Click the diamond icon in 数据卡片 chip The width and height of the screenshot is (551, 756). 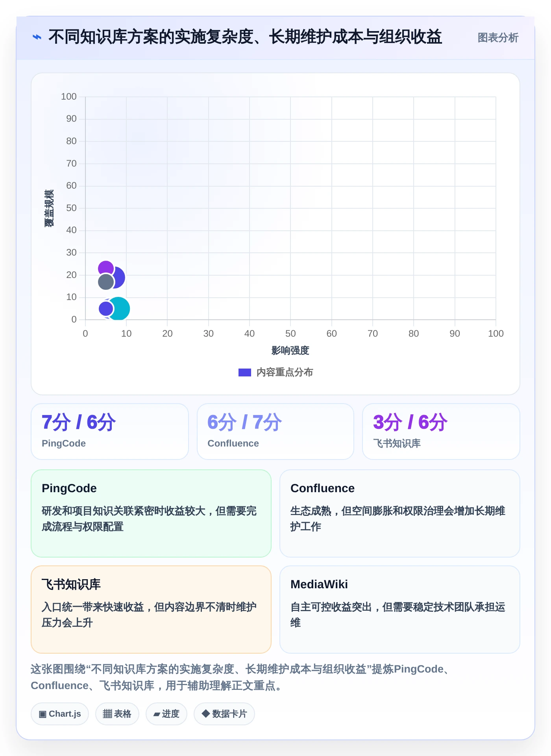[x=205, y=713]
